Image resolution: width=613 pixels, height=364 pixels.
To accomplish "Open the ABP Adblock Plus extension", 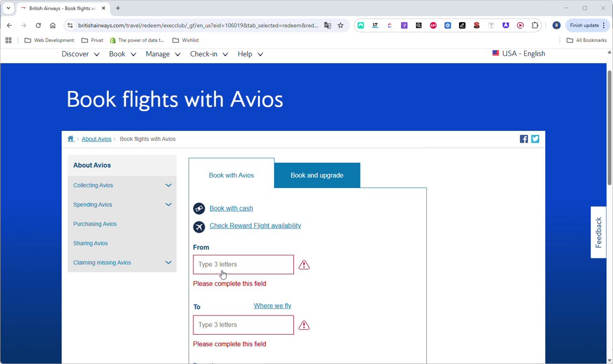I will click(x=433, y=25).
